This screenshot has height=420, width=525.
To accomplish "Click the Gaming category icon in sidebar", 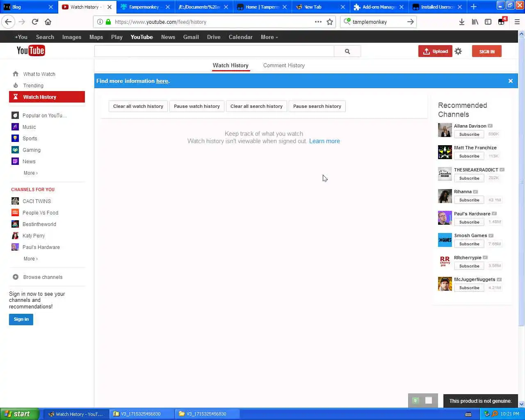I will pos(15,150).
